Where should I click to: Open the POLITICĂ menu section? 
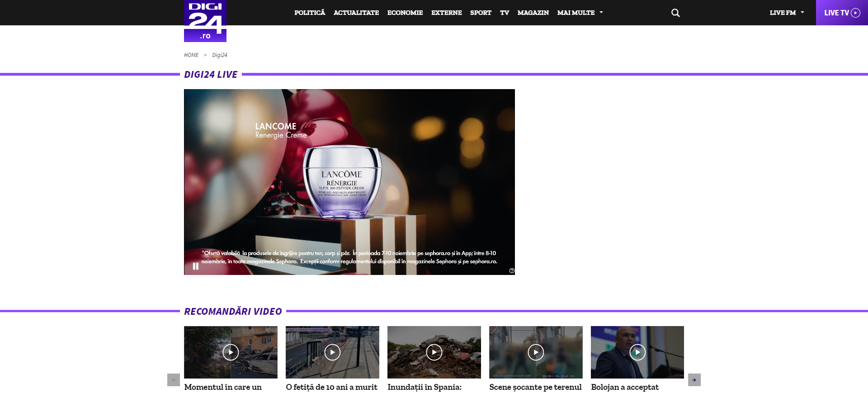310,13
